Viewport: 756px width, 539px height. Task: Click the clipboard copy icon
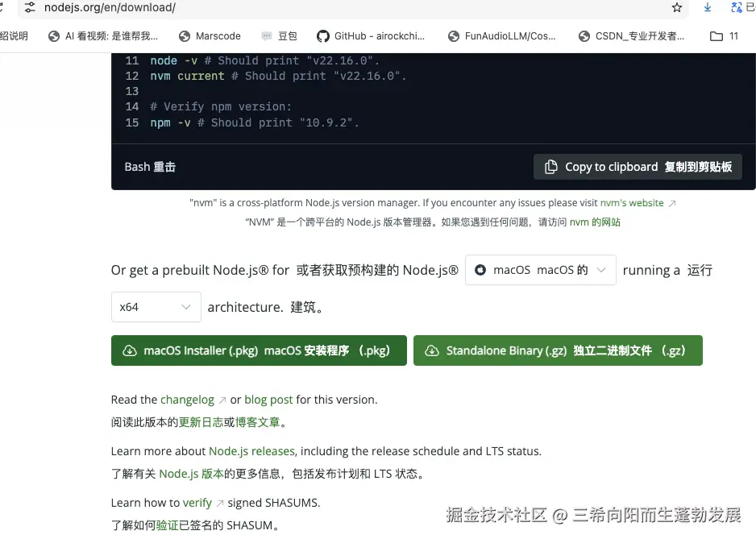coord(550,167)
